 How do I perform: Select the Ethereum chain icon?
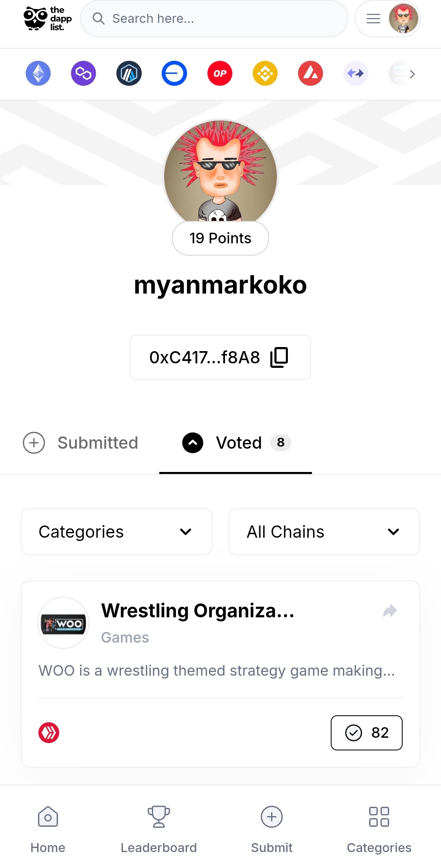pyautogui.click(x=38, y=73)
